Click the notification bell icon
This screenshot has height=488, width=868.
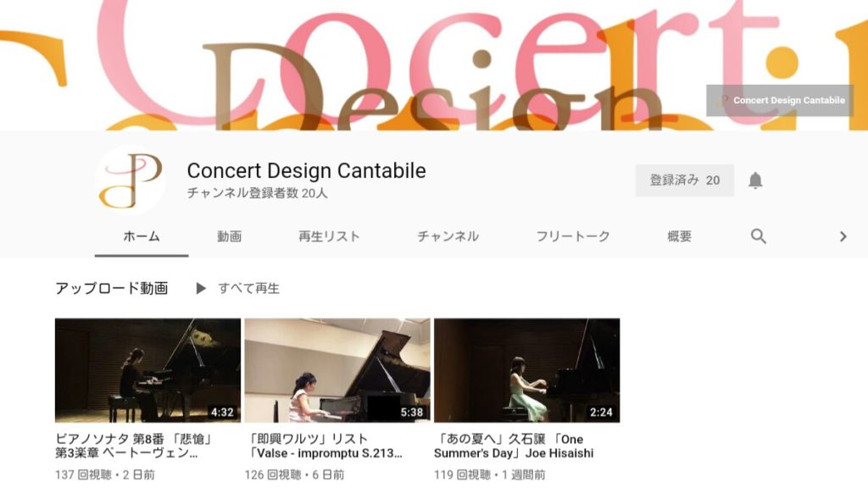(755, 180)
